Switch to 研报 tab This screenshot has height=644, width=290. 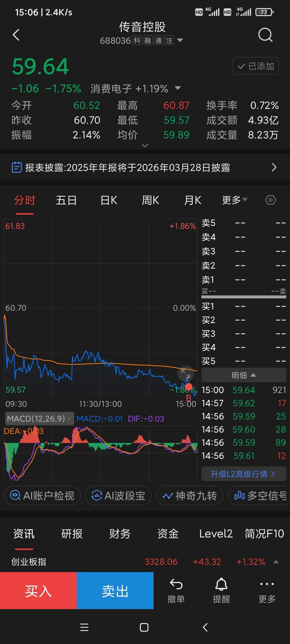point(72,534)
